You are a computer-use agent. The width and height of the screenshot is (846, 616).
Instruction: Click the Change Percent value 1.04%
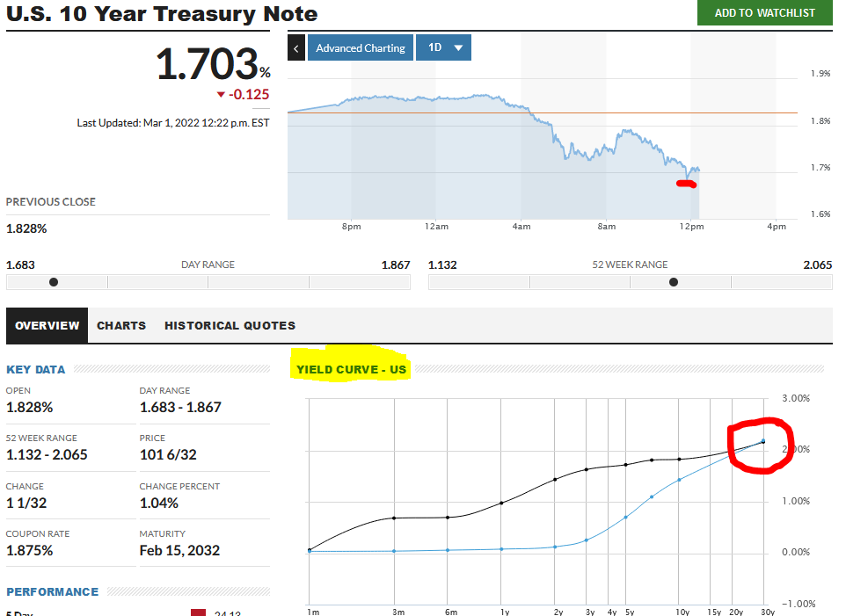coord(158,504)
